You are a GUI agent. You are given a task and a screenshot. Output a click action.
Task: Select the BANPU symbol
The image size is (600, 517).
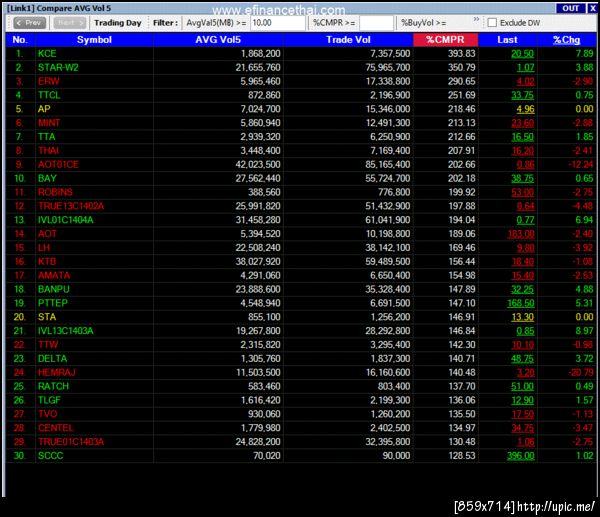[54, 289]
